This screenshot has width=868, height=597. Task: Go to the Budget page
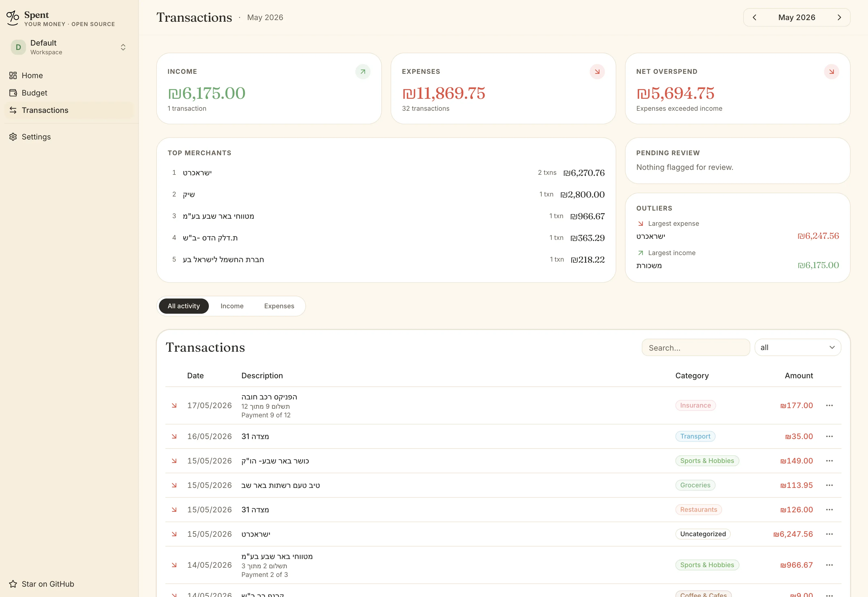click(69, 93)
